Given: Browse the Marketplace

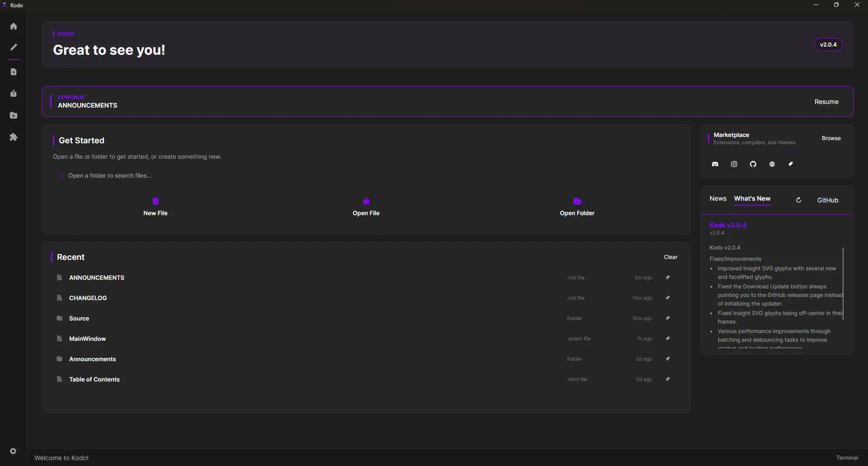Looking at the screenshot, I should [831, 138].
